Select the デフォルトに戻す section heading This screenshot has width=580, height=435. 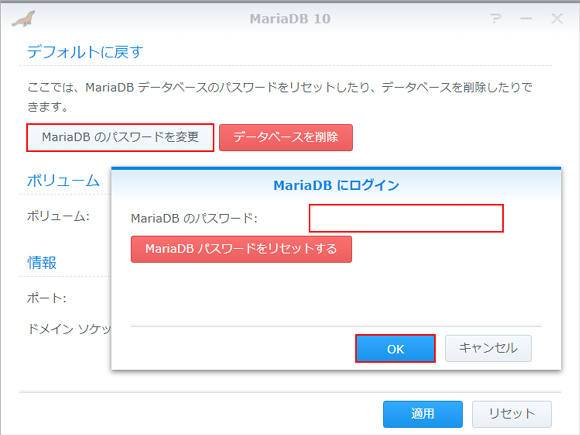pyautogui.click(x=85, y=52)
